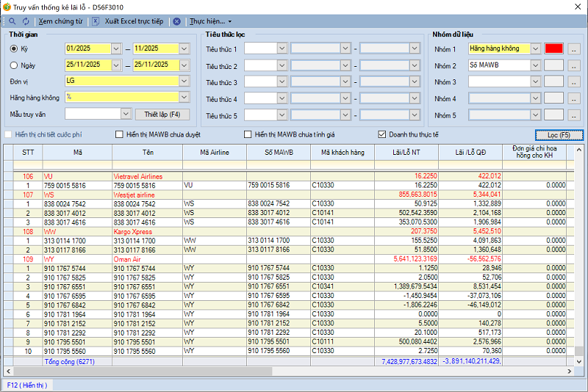Viewport: 588px width, 392px height.
Task: Click the magnifier search icon in toolbar
Action: pos(12,21)
